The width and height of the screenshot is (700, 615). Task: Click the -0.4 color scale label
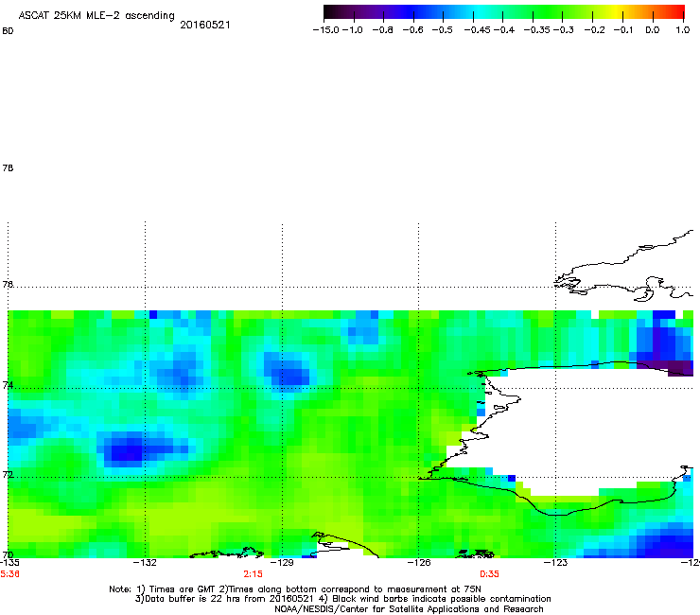pyautogui.click(x=504, y=30)
